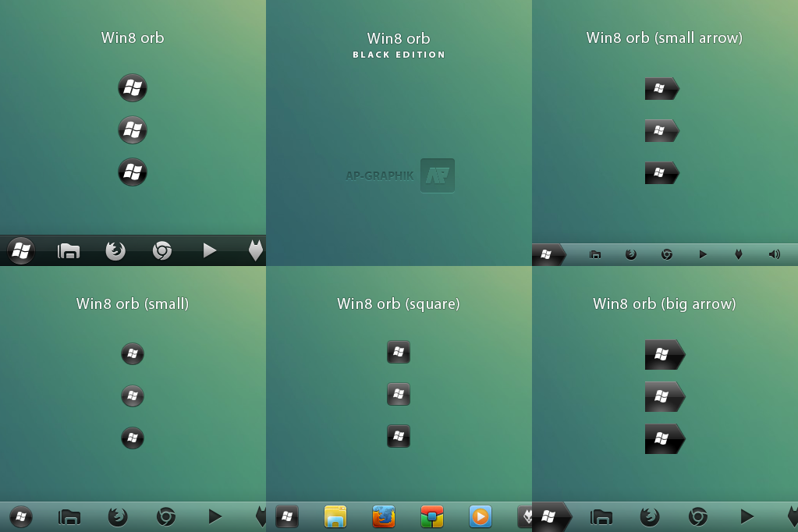Viewport: 798px width, 532px height.
Task: Click the BLACK EDITION label text
Action: pyautogui.click(x=399, y=55)
